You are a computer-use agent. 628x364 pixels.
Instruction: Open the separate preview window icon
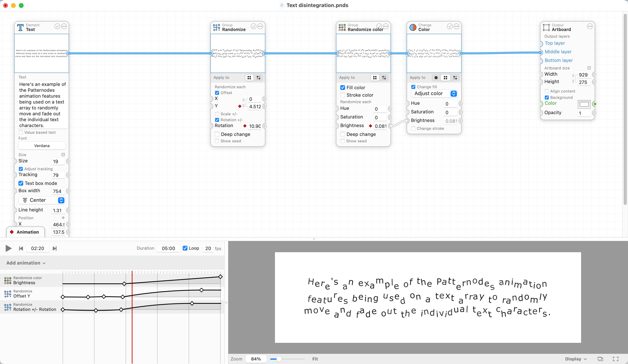point(600,359)
